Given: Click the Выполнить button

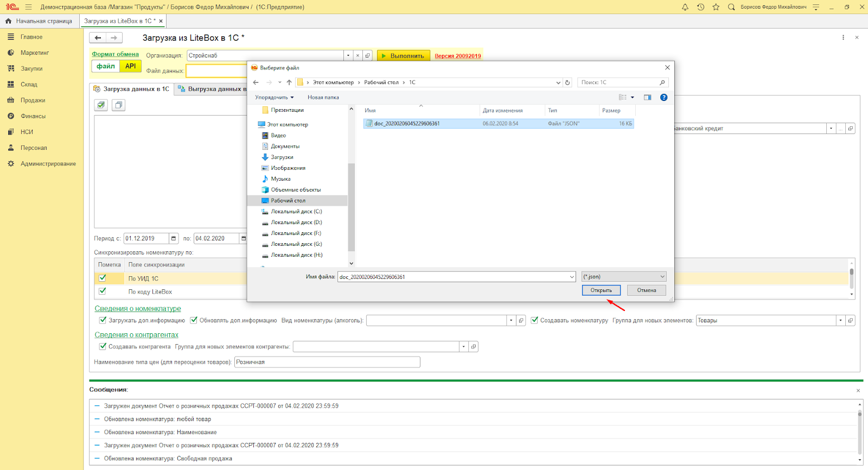Looking at the screenshot, I should pos(404,55).
